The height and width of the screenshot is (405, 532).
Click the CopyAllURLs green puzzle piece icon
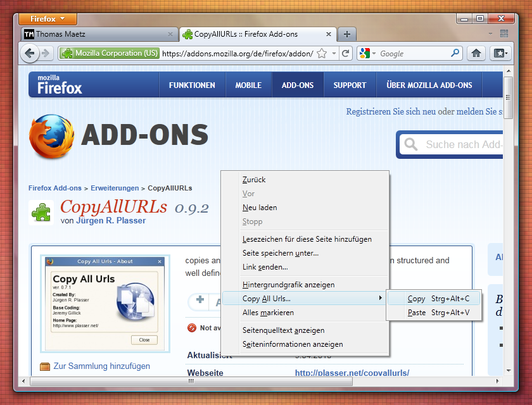41,213
